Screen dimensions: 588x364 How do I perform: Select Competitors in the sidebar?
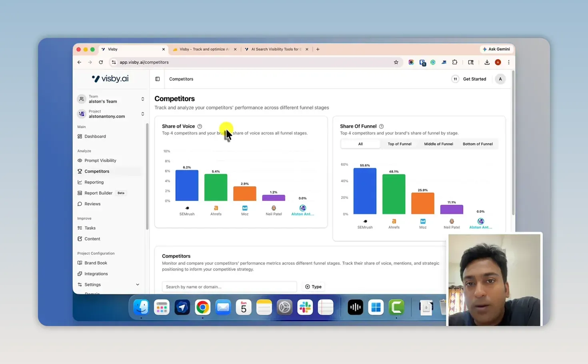click(x=97, y=171)
